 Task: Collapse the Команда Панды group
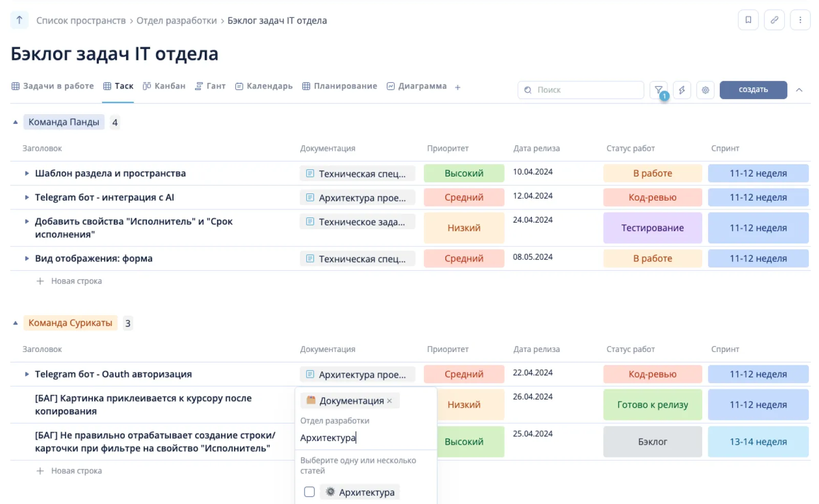(15, 122)
